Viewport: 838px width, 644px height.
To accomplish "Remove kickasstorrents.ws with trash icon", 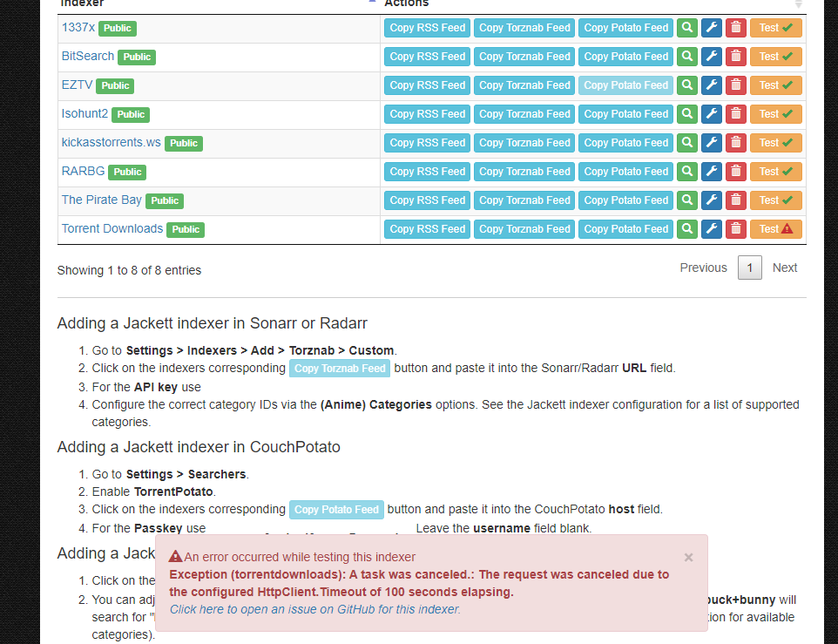I will pyautogui.click(x=736, y=143).
